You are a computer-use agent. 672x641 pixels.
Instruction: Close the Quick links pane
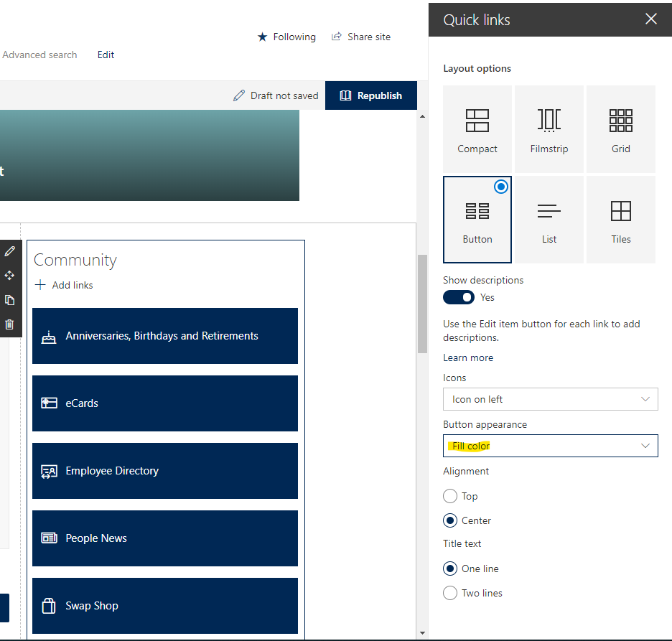coord(651,19)
